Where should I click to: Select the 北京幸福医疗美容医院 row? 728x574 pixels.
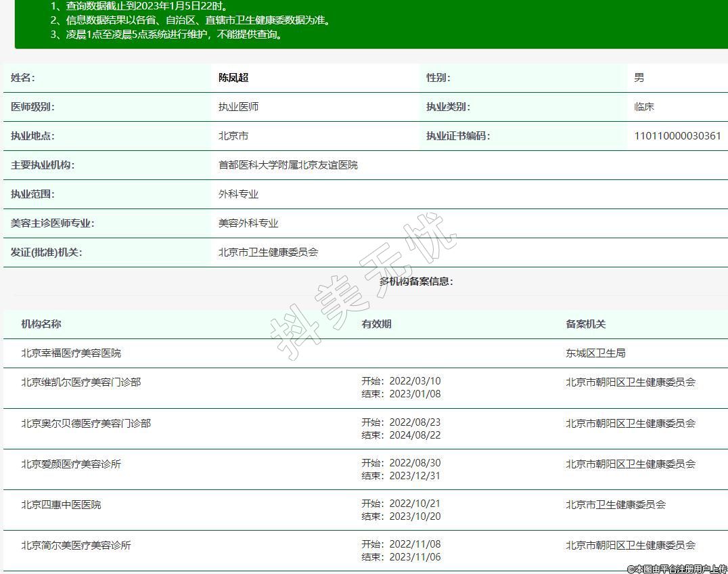[71, 353]
